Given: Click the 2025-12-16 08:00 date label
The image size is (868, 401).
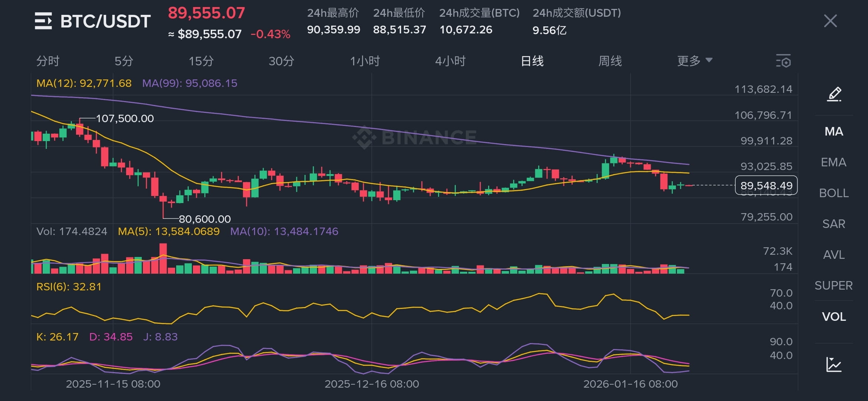Looking at the screenshot, I should [x=372, y=384].
